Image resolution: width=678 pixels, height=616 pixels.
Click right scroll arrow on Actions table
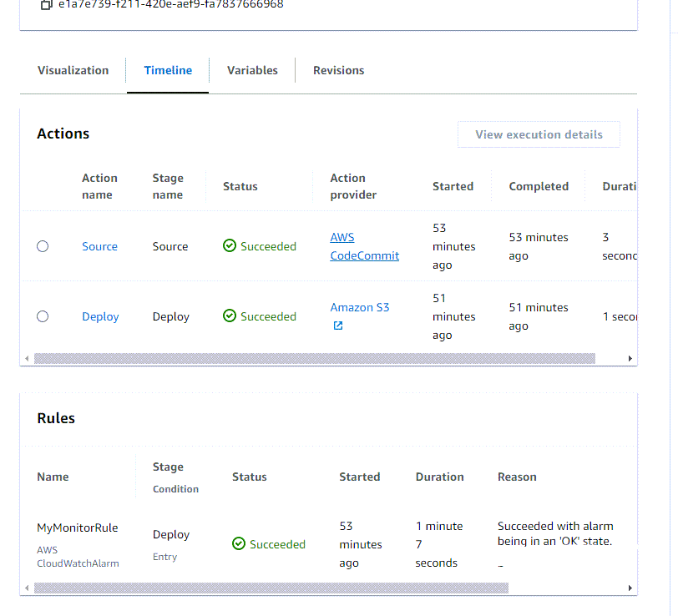point(630,358)
